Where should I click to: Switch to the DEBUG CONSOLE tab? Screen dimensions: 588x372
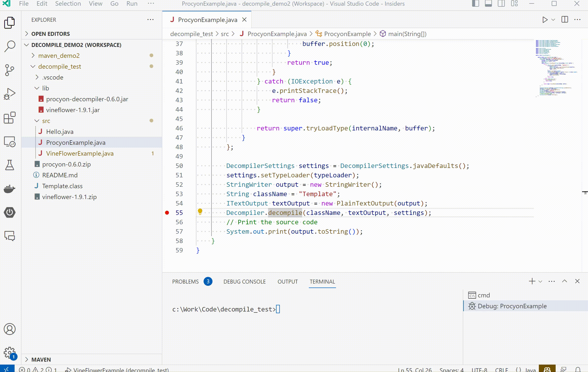click(x=245, y=282)
